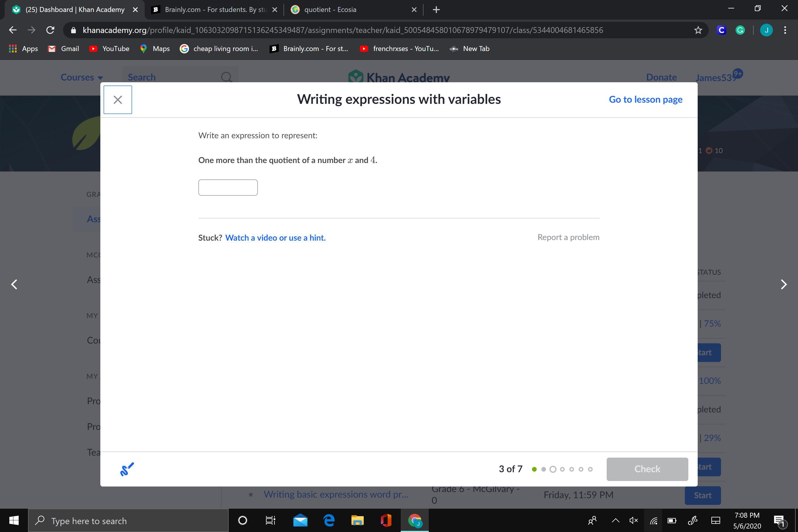Image resolution: width=798 pixels, height=532 pixels.
Task: Focus the expression answer input box
Action: pos(228,188)
